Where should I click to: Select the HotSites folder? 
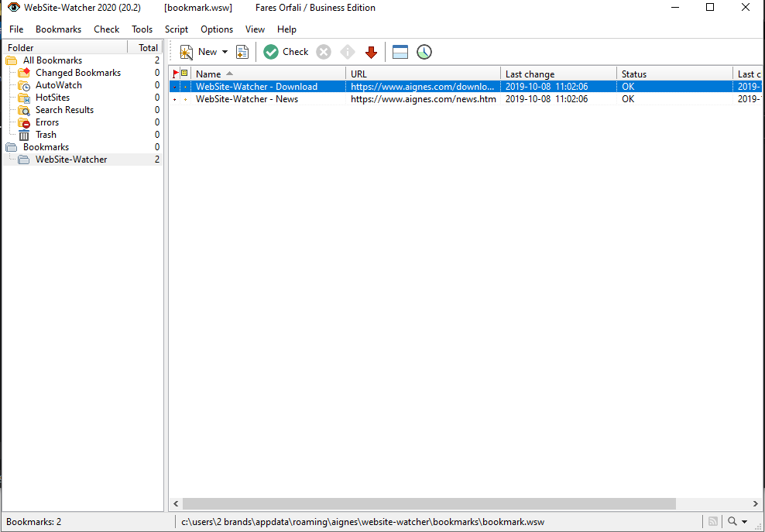pos(53,98)
